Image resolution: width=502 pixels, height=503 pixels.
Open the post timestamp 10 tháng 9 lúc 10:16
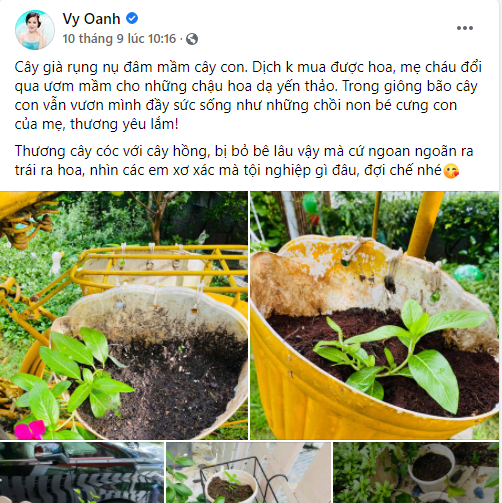tap(119, 39)
